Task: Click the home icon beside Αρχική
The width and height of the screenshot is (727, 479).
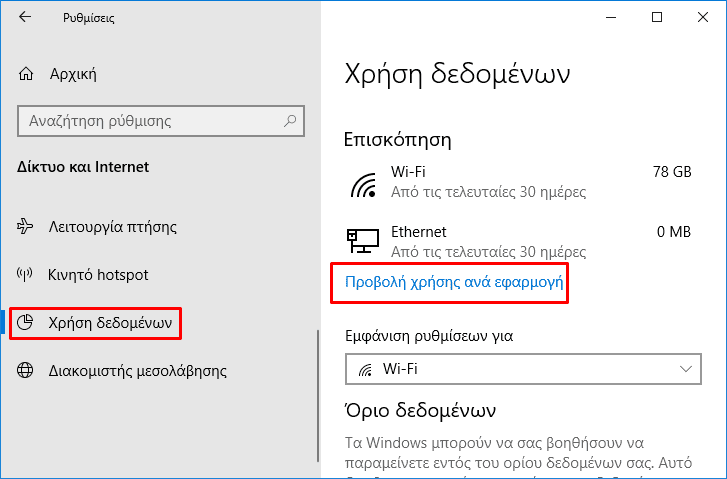Action: 27,74
